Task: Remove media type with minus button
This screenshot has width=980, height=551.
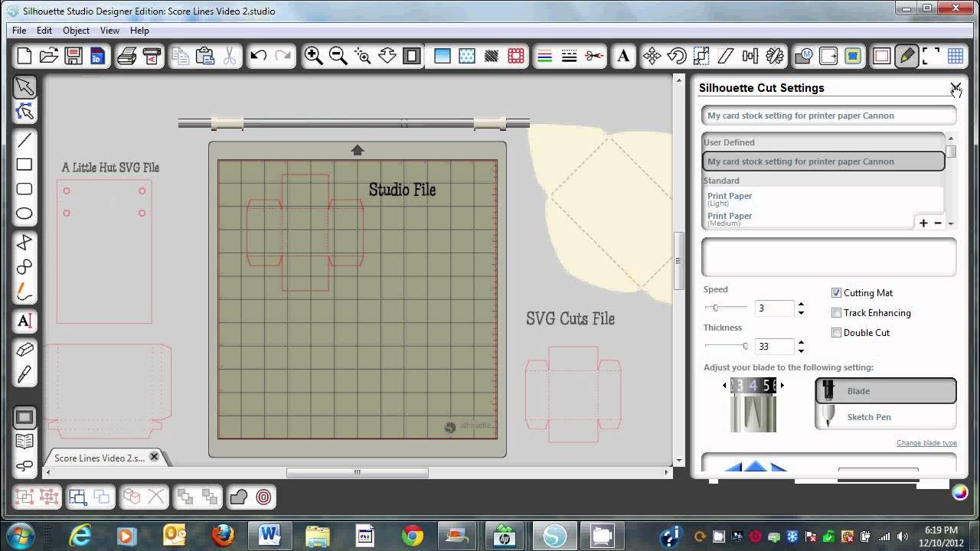Action: 937,223
